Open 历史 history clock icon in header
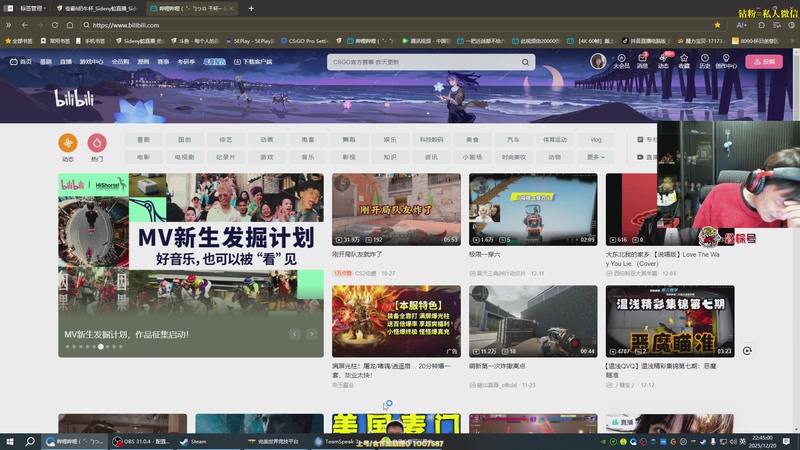This screenshot has height=450, width=800. (705, 61)
